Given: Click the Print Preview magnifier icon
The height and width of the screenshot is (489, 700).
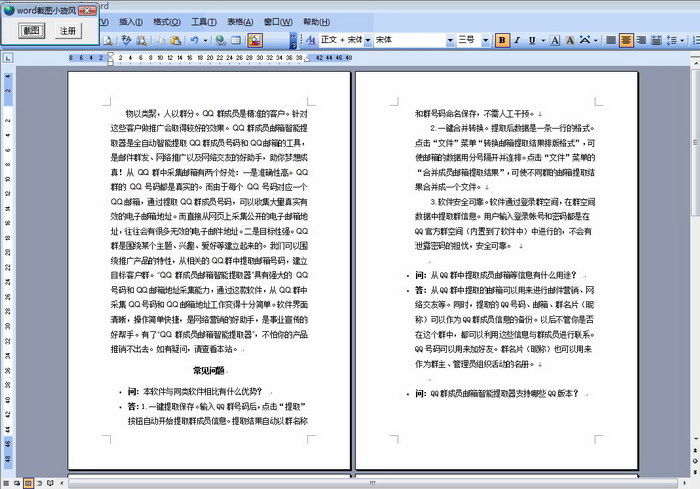Looking at the screenshot, I should click(x=108, y=40).
